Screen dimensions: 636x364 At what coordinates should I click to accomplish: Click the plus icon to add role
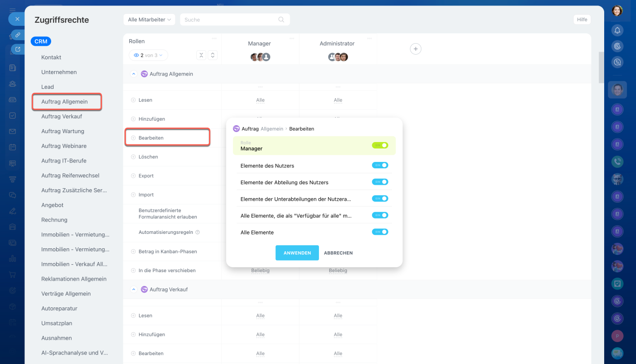coord(416,49)
